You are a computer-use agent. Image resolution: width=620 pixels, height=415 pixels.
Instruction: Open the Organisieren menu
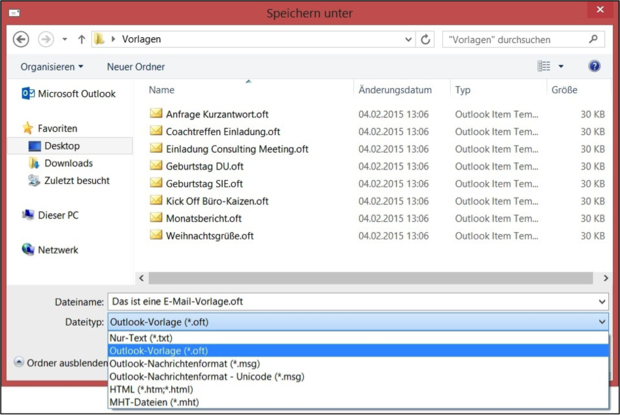click(x=52, y=67)
